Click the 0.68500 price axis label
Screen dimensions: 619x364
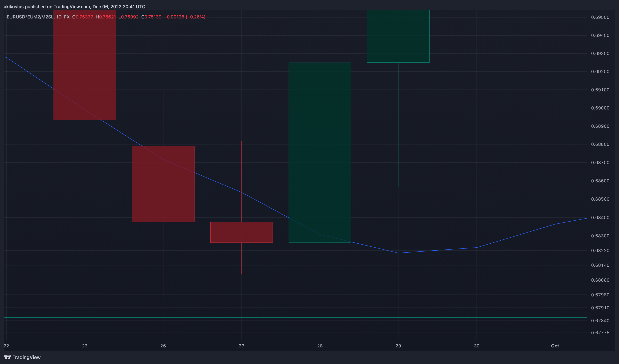[x=600, y=199]
